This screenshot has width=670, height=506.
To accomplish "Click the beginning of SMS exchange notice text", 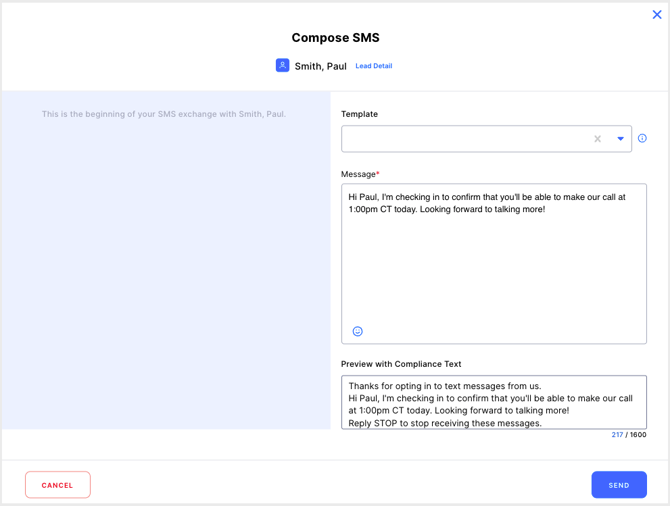I will 164,114.
